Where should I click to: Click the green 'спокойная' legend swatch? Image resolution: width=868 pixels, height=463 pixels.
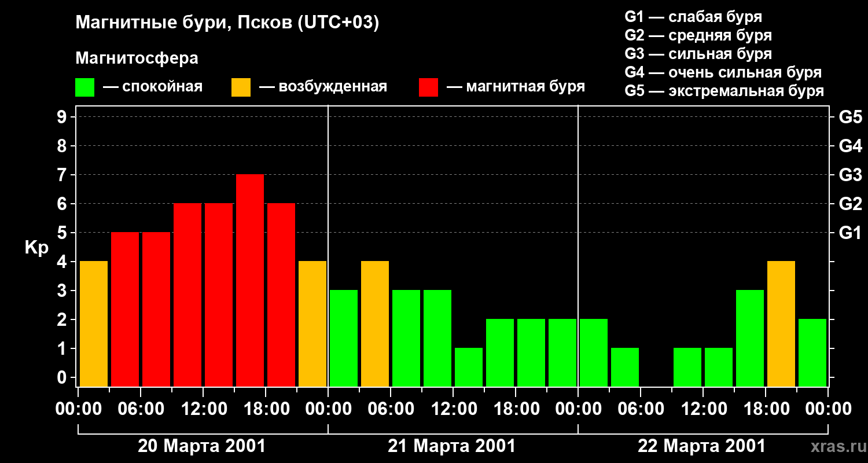click(85, 87)
